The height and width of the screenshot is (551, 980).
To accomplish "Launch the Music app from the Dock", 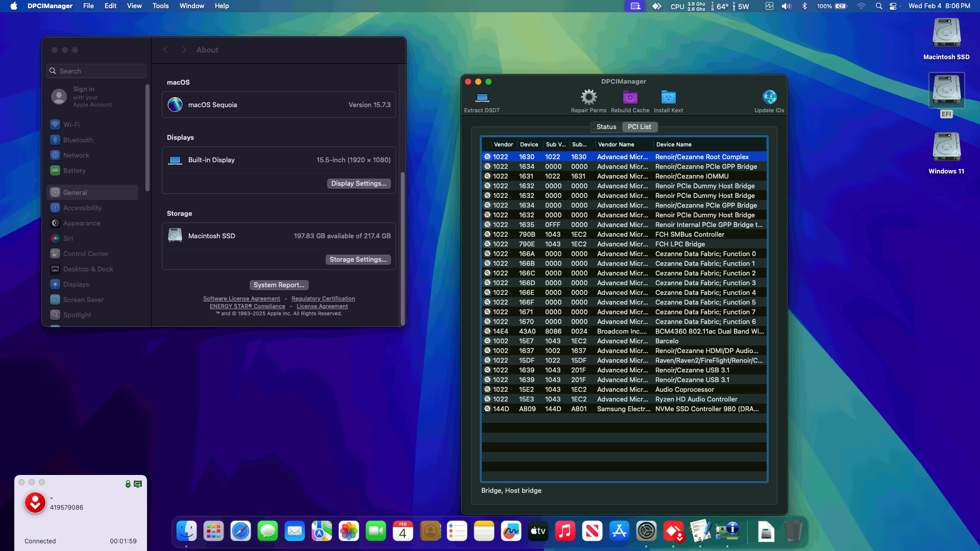I will tap(565, 531).
